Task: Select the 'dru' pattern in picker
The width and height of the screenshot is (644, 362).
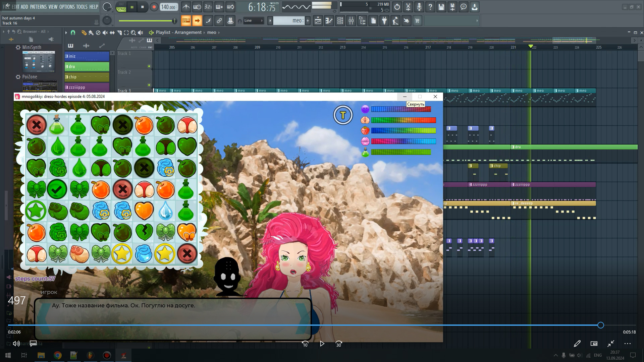Action: [x=87, y=66]
